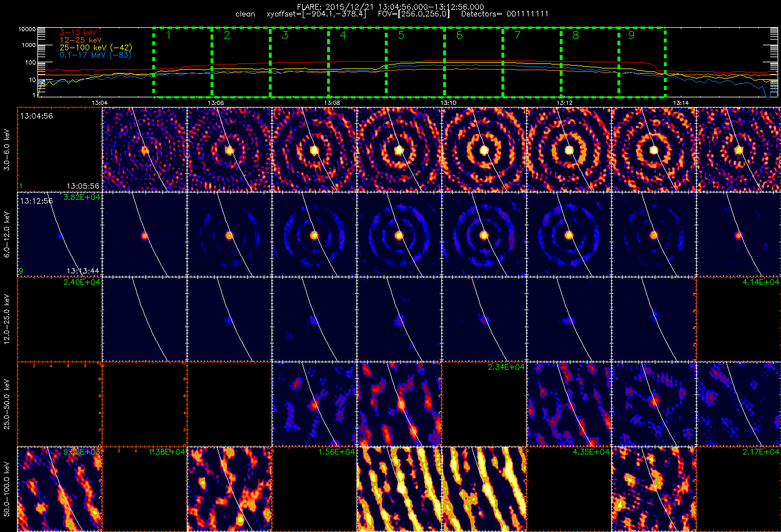Click the '12.0-25.0 keV' row label
The image size is (781, 532).
click(7, 319)
